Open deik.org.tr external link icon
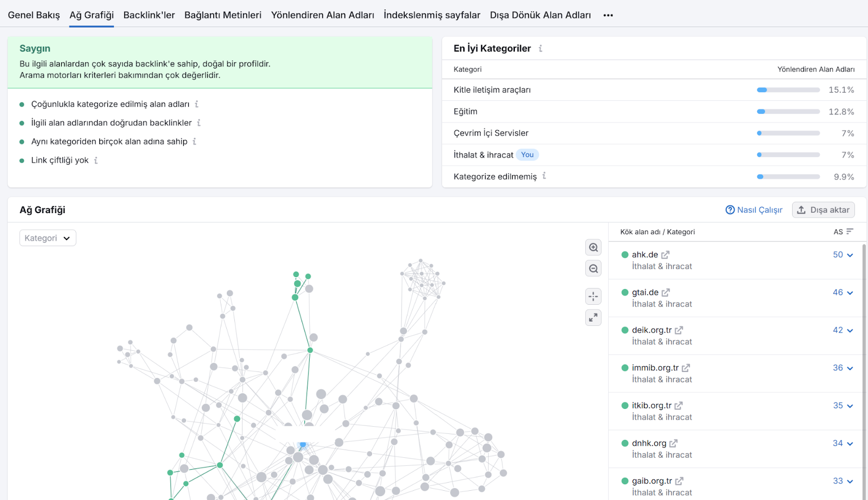868x500 pixels. coord(679,330)
